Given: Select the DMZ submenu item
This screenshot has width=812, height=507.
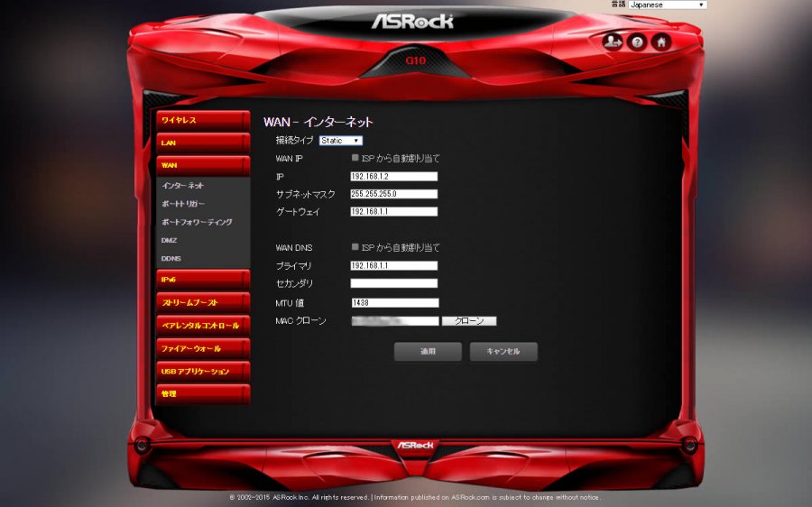Looking at the screenshot, I should [x=170, y=240].
